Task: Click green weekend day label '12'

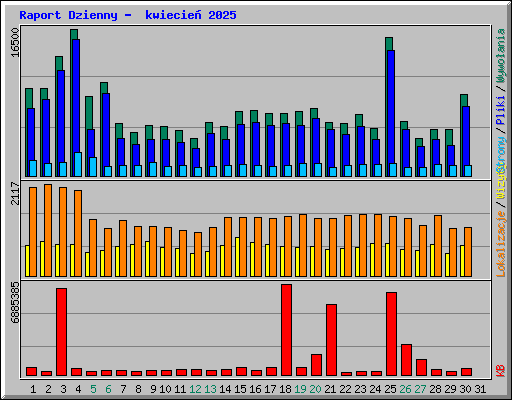Action: (x=195, y=389)
